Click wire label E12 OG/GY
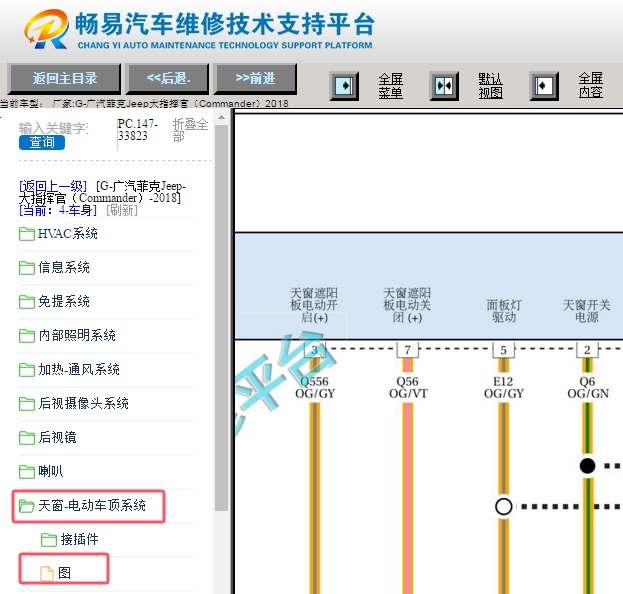The image size is (623, 594). pyautogui.click(x=504, y=387)
